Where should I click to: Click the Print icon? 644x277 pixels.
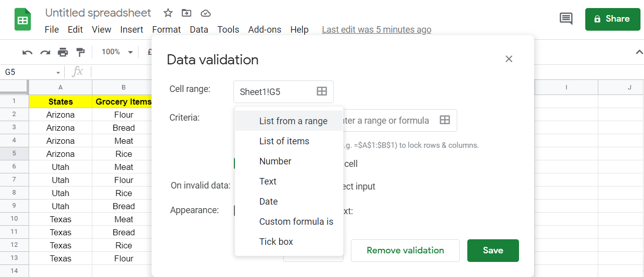tap(63, 52)
